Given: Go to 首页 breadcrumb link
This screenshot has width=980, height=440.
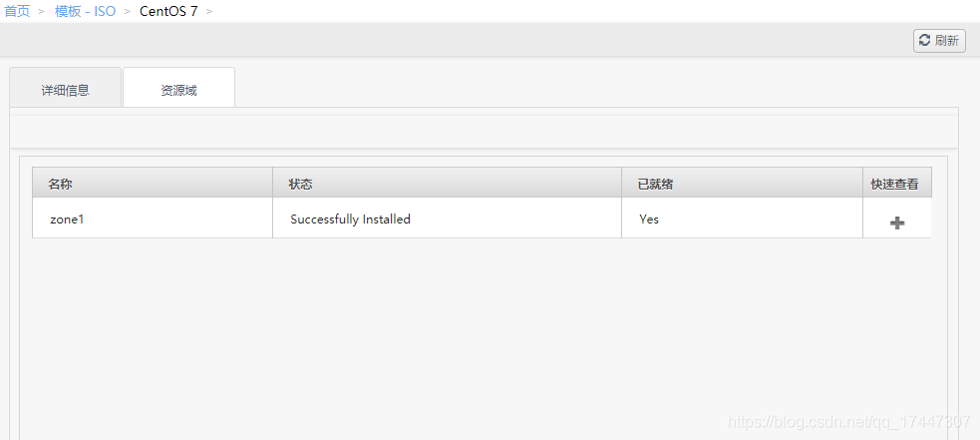Looking at the screenshot, I should pos(18,11).
